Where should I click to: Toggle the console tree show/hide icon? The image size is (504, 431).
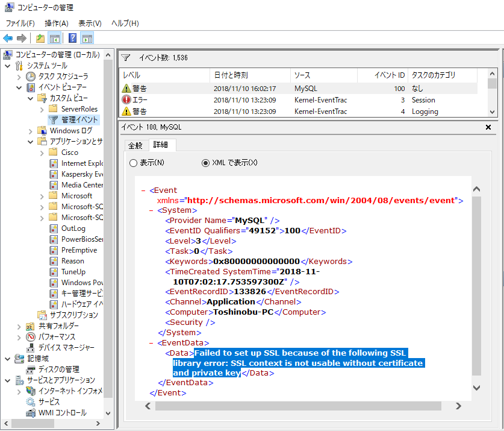coord(55,39)
